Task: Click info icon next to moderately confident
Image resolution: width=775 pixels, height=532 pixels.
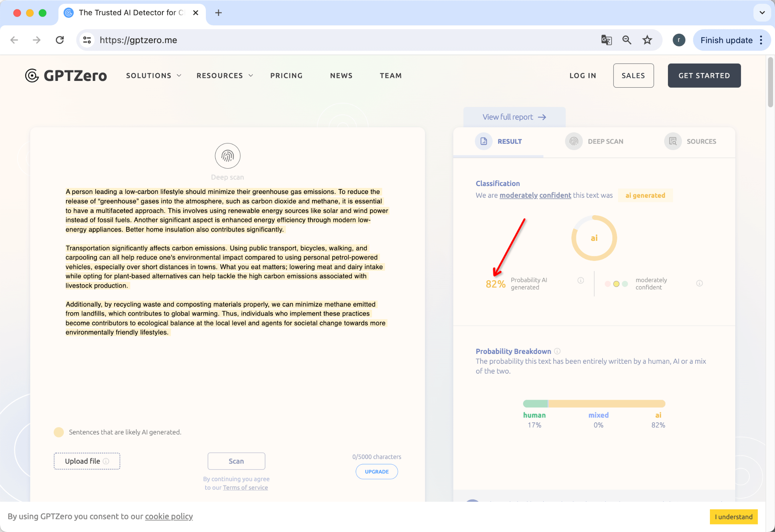Action: tap(699, 283)
